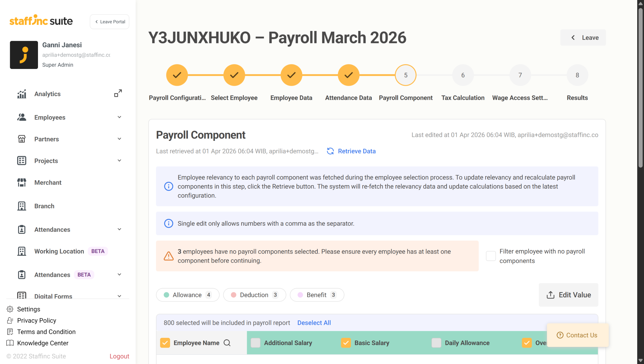Click the Retrieve Data refresh icon
Viewport: 644px width, 364px height.
pos(330,151)
